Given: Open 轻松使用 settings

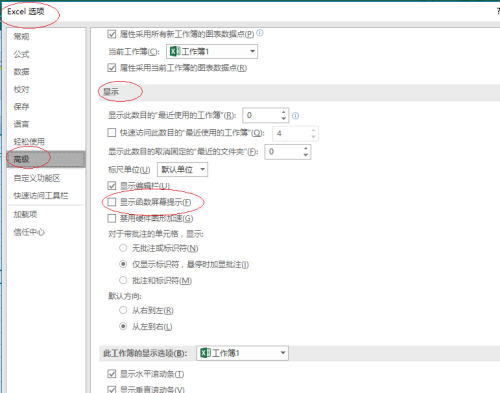Looking at the screenshot, I should (29, 142).
